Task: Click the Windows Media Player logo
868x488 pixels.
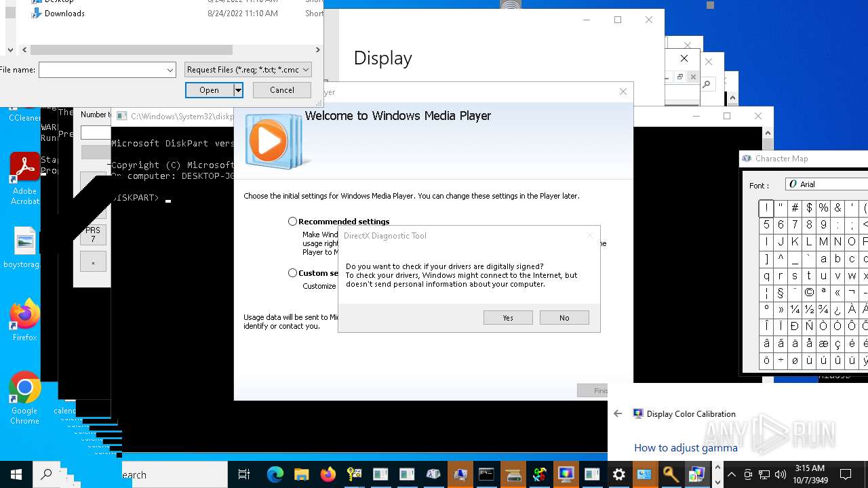Action: point(275,141)
